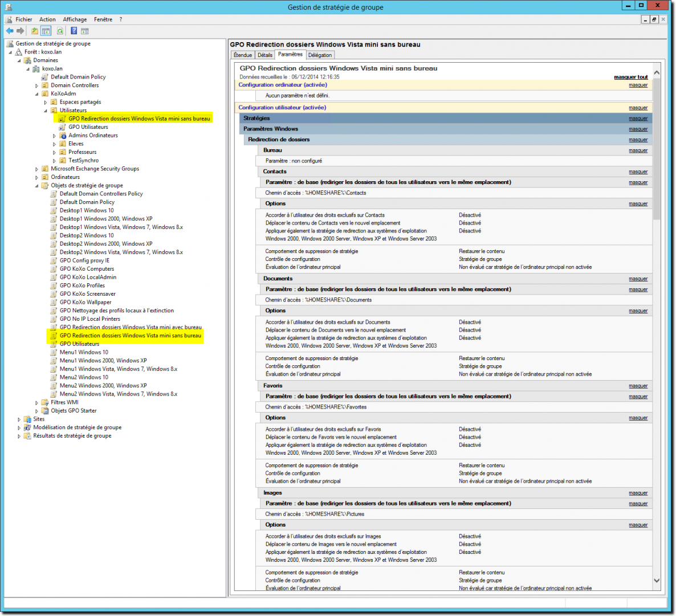676x616 pixels.
Task: Expand the Domain Controllers node
Action: pyautogui.click(x=36, y=86)
